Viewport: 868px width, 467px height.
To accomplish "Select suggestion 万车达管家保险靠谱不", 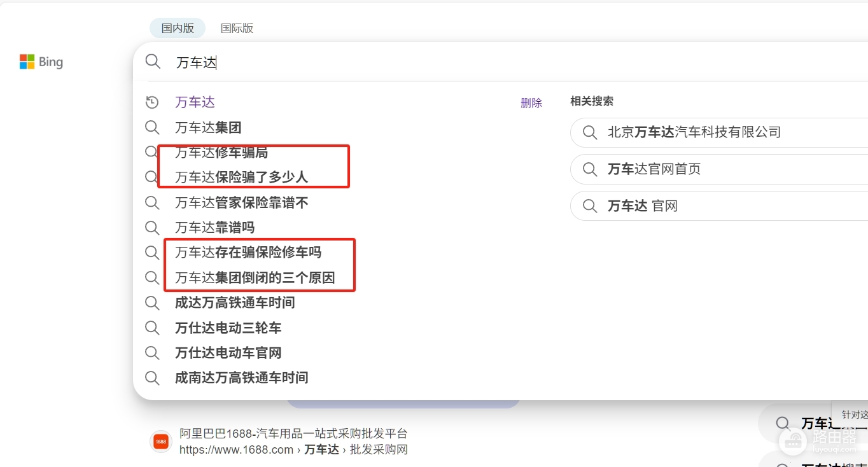I will [x=242, y=203].
